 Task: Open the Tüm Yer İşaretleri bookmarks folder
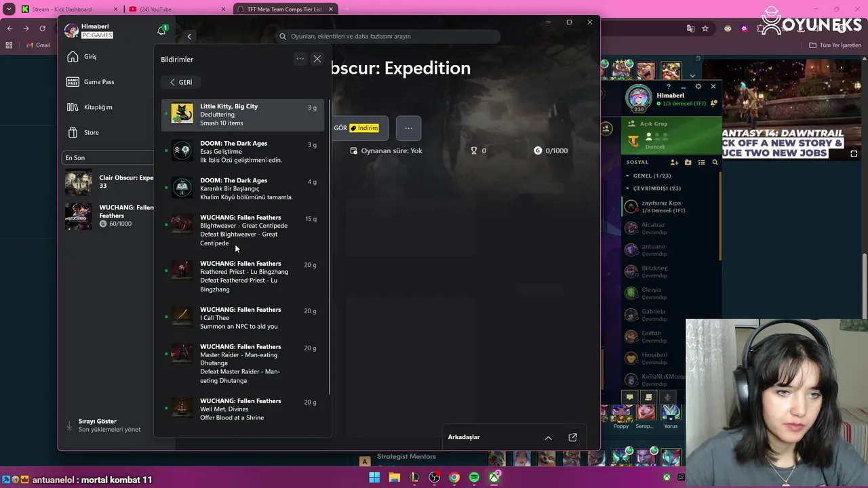tap(835, 45)
